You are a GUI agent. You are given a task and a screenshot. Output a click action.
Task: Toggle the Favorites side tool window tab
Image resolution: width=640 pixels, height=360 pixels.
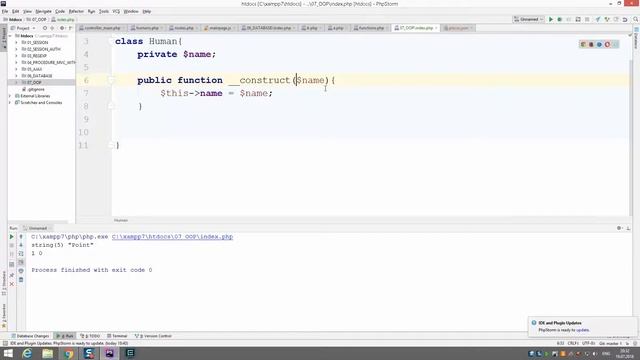[x=4, y=316]
